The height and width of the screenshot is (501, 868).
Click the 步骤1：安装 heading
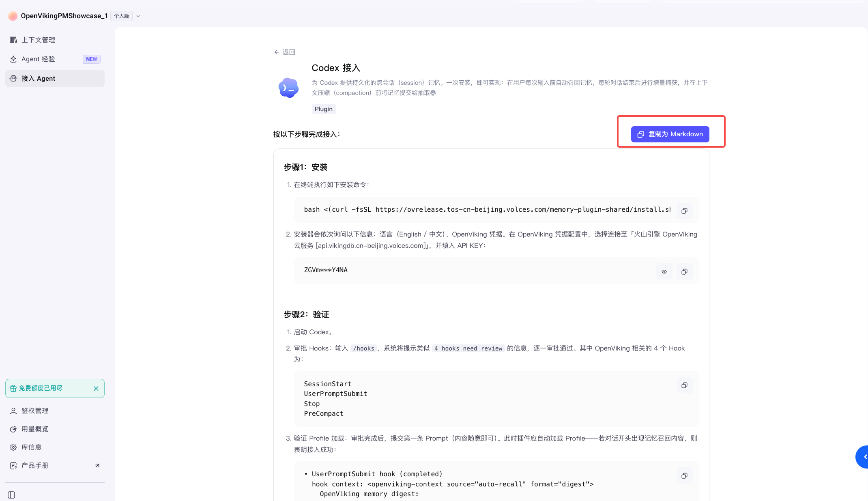[305, 167]
